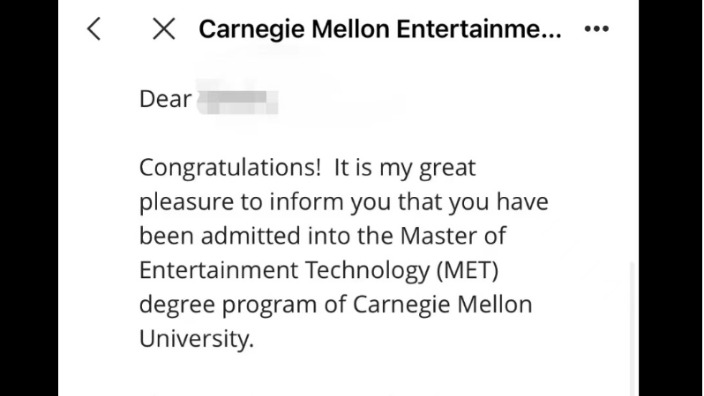
Task: Tap the Carnegie Mellon Entertainme... page title
Action: point(380,29)
